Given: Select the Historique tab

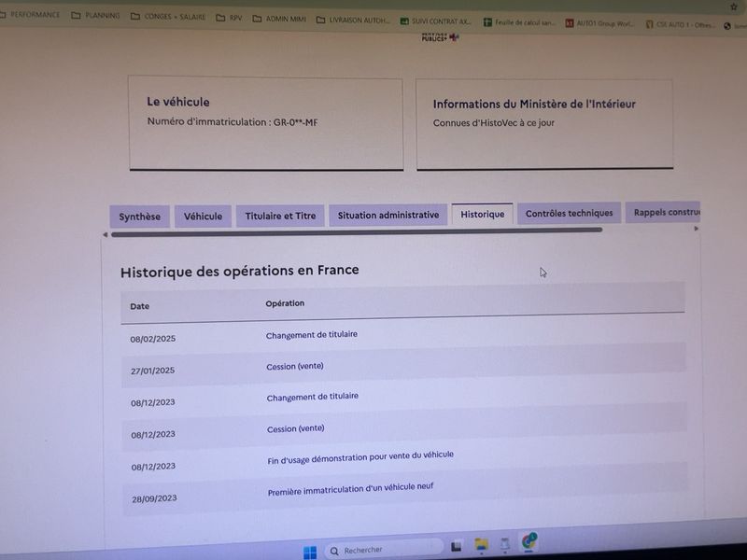Looking at the screenshot, I should click(x=482, y=214).
